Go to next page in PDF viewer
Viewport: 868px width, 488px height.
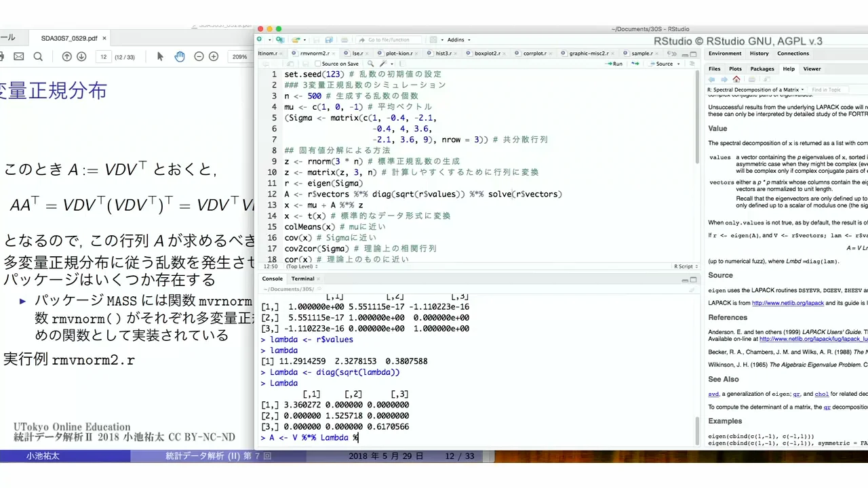81,56
